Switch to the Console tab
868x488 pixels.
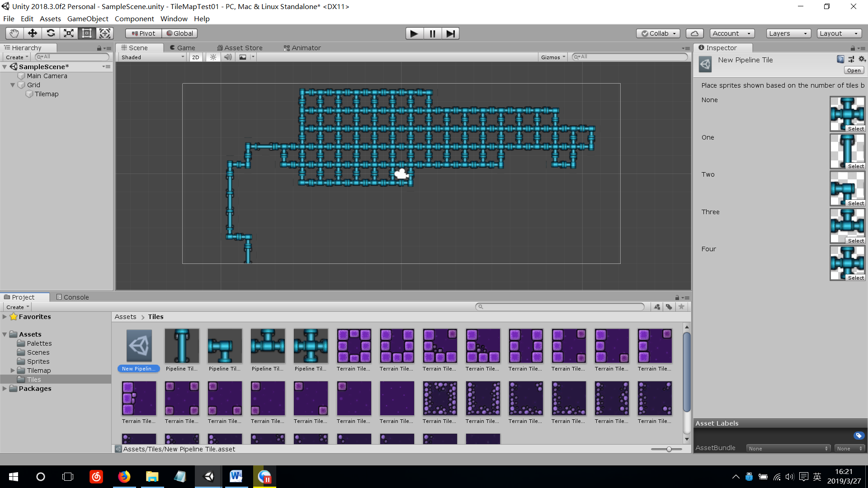(x=72, y=297)
